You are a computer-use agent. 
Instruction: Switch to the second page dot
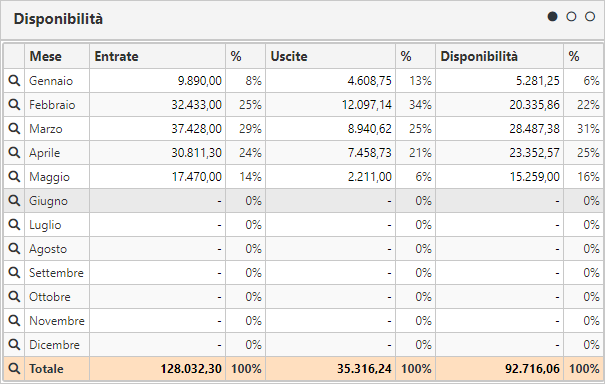point(571,17)
